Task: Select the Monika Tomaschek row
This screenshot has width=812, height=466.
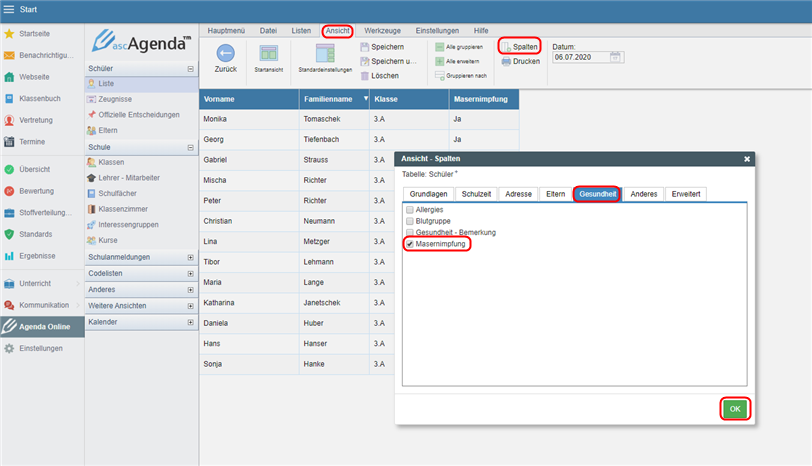Action: point(359,119)
